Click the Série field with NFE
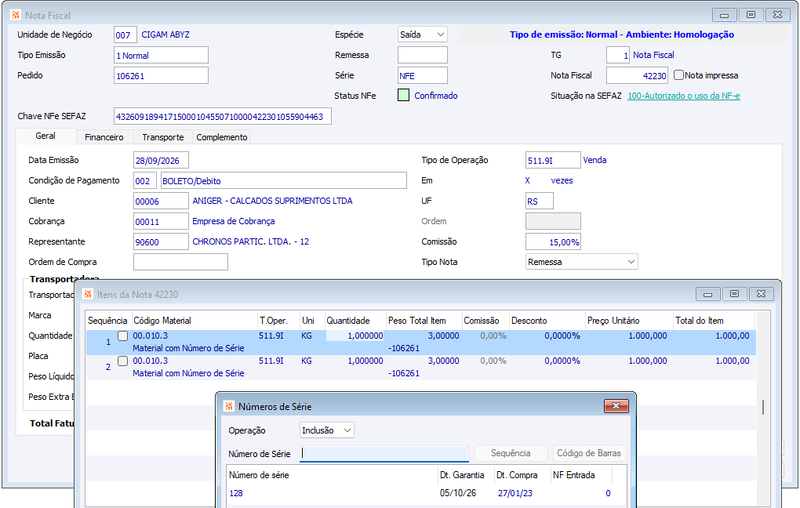This screenshot has width=800, height=508. [x=422, y=75]
